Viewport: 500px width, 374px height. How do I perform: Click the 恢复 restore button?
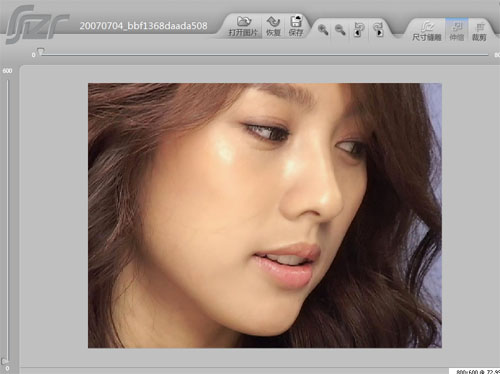coord(273,26)
